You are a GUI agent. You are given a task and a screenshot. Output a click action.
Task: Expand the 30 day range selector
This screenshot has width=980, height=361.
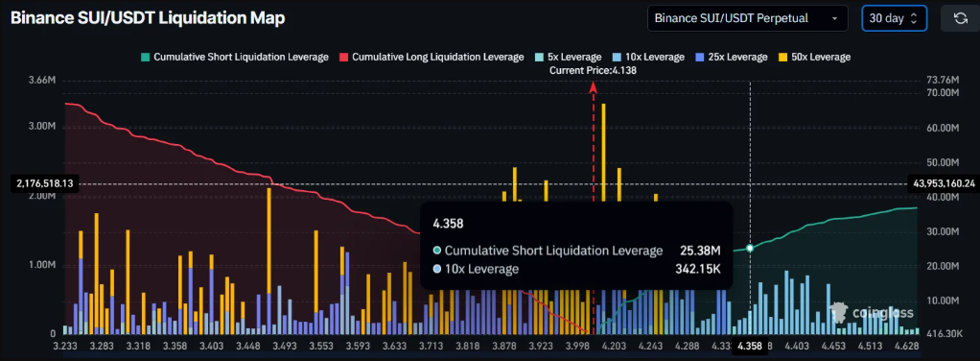click(x=894, y=18)
